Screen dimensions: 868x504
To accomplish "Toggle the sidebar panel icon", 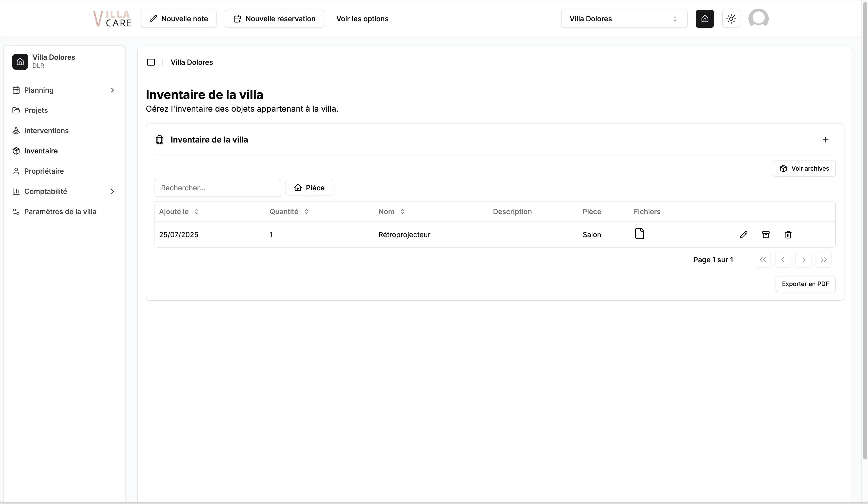I will point(151,62).
